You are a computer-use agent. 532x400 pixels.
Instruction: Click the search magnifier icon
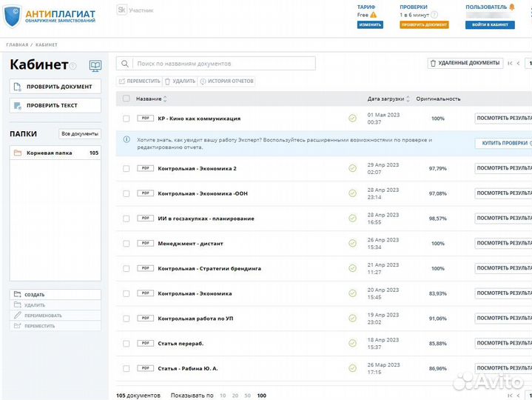pos(126,64)
